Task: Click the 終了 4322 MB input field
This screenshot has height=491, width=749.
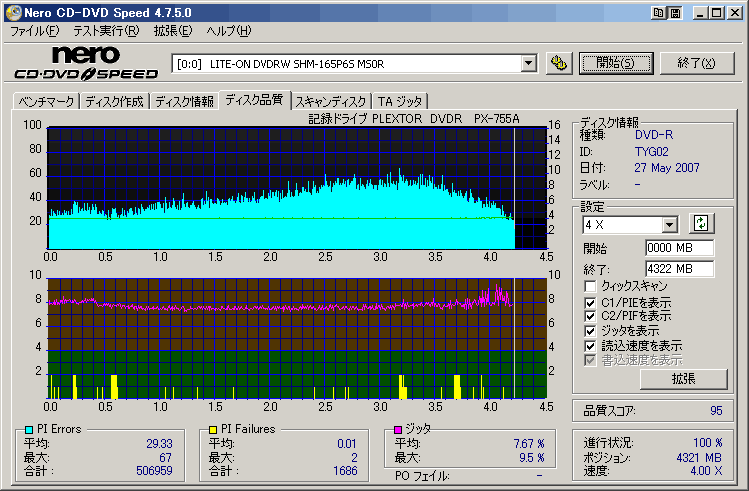Action: click(679, 269)
